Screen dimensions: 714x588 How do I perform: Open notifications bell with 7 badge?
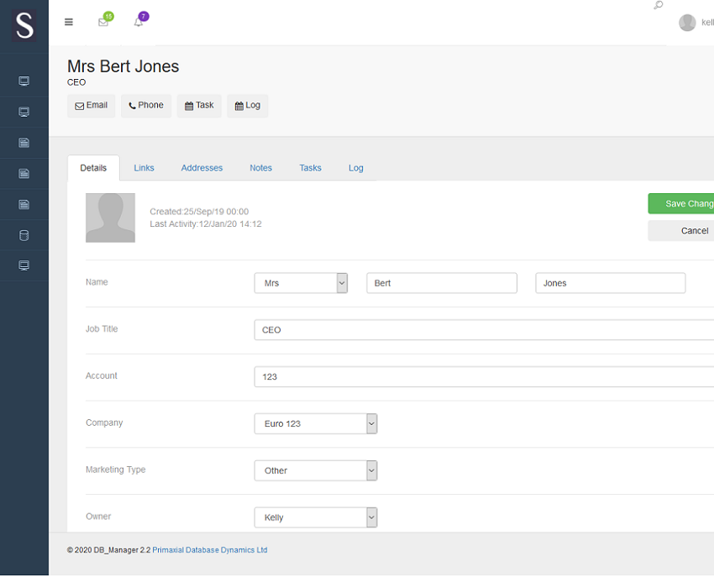click(139, 22)
